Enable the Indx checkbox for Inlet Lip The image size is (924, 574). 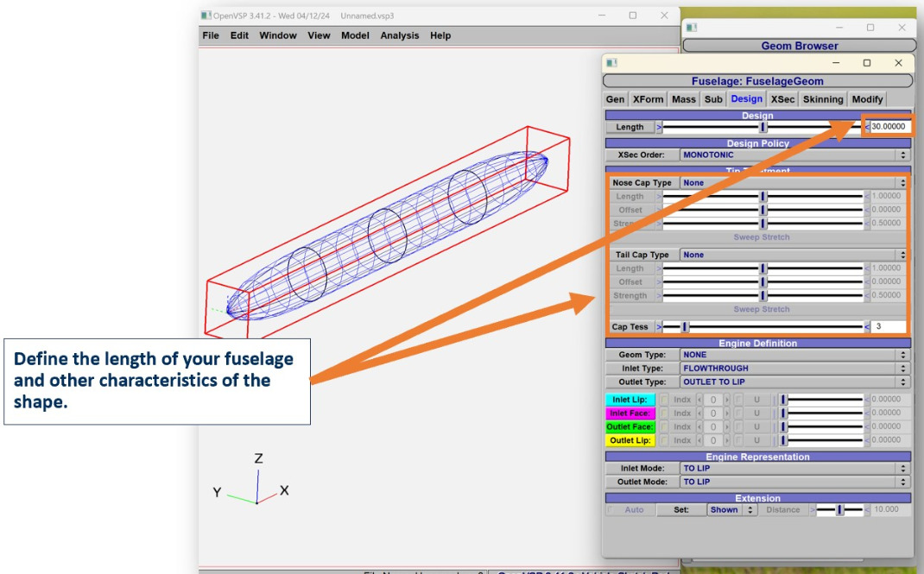(664, 400)
